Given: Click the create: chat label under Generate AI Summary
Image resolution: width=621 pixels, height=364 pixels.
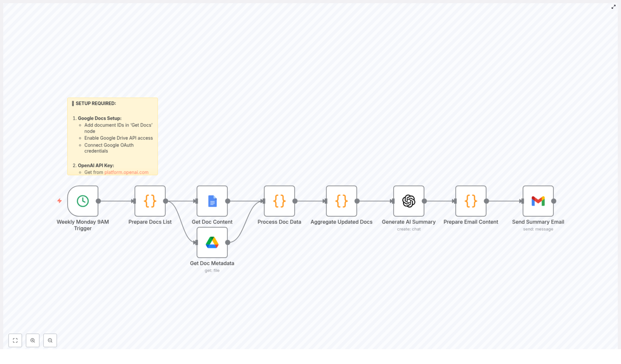Looking at the screenshot, I should pyautogui.click(x=409, y=229).
